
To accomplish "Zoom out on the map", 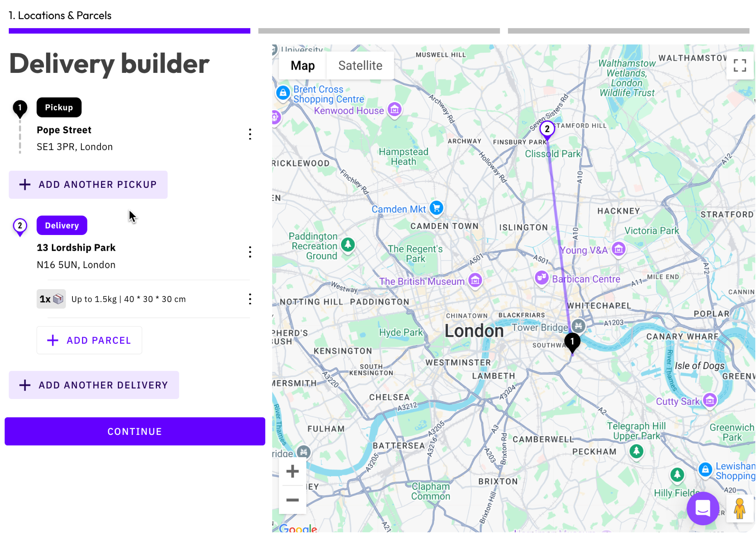I will click(x=292, y=500).
